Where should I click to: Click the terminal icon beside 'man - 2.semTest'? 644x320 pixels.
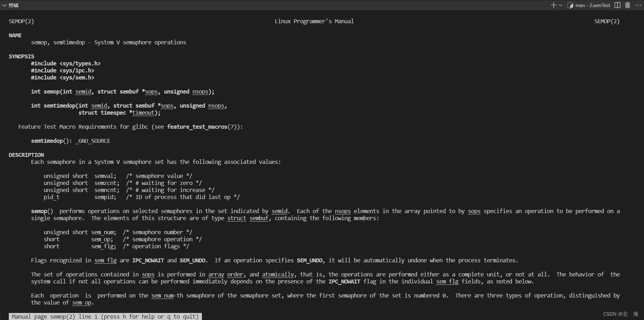570,5
